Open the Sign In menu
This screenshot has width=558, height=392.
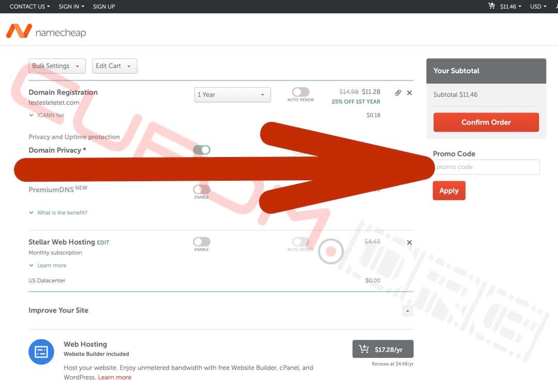(x=71, y=6)
